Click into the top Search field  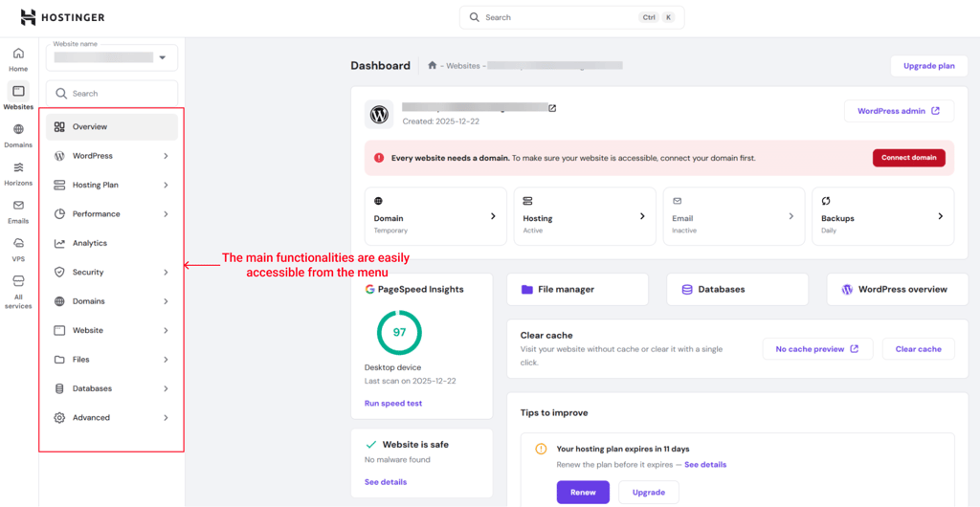pos(572,17)
